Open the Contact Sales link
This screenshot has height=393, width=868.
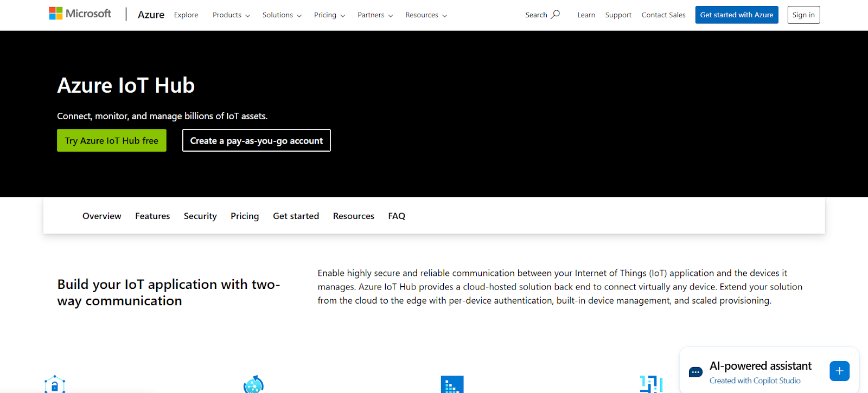point(663,15)
